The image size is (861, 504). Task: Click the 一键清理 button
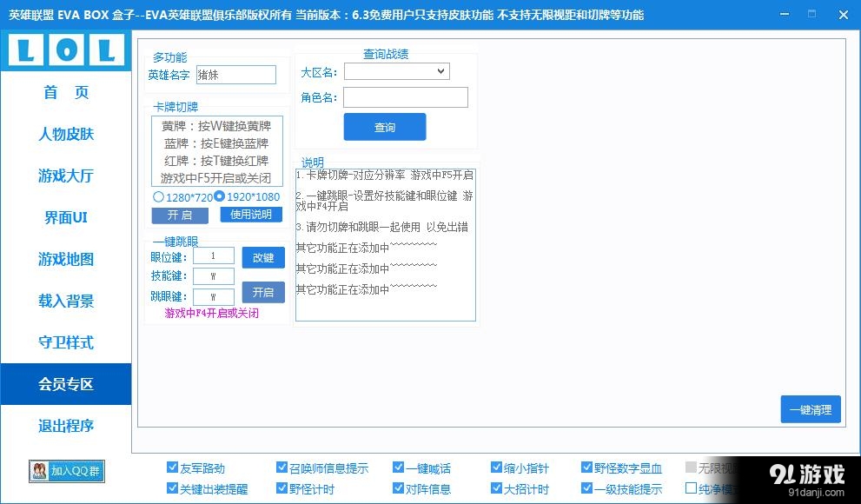pos(811,409)
